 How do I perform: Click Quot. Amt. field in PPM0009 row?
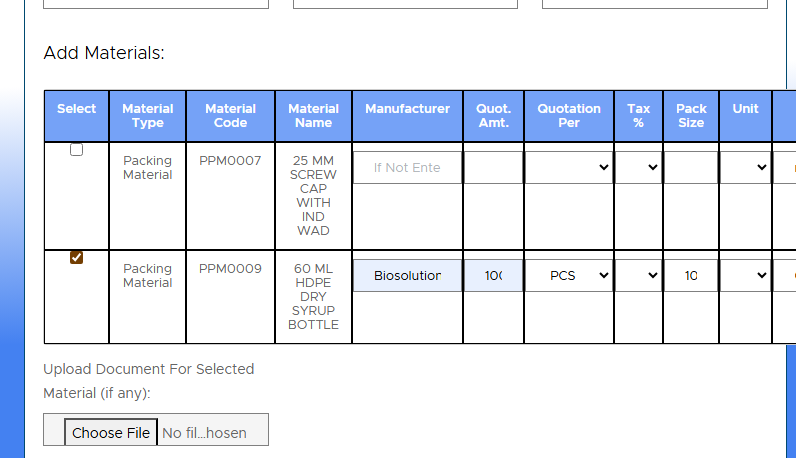pos(493,275)
